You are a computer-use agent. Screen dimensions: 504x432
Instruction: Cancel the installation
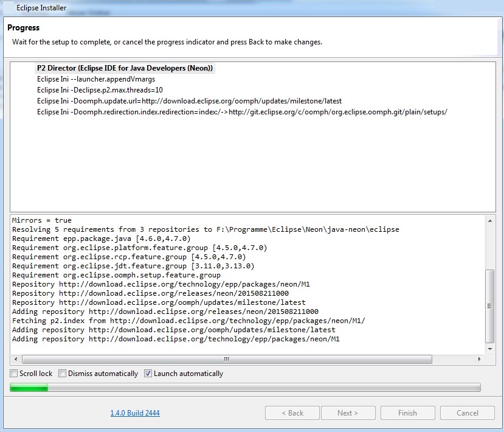[468, 413]
